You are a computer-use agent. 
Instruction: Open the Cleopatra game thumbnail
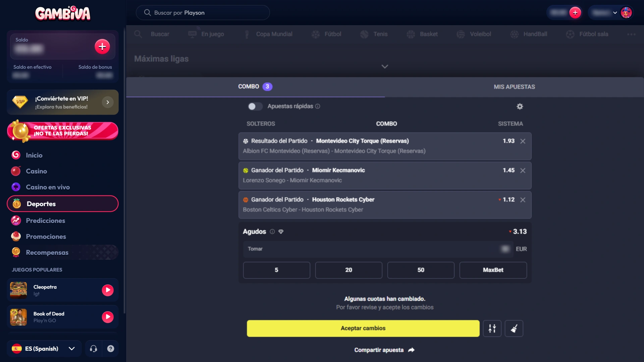(x=18, y=290)
